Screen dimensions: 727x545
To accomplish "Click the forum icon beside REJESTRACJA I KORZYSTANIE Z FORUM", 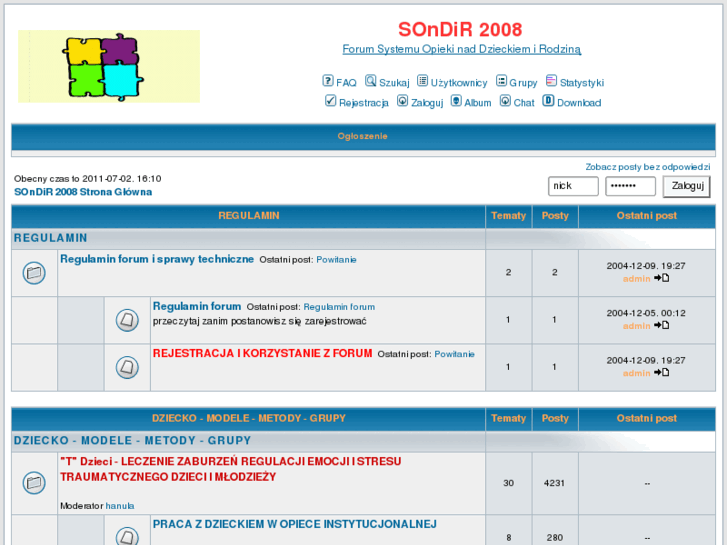I will point(127,367).
